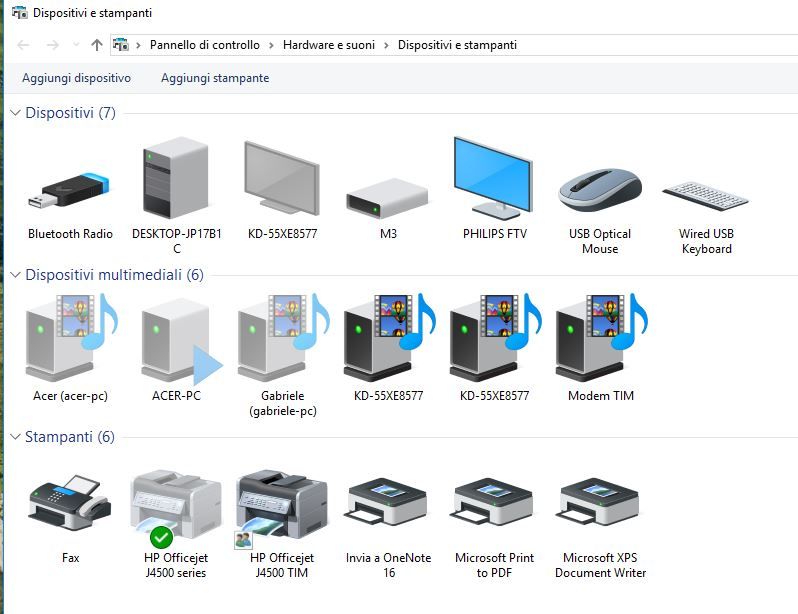
Task: Open Pannello di controllo breadcrumb
Action: point(205,45)
